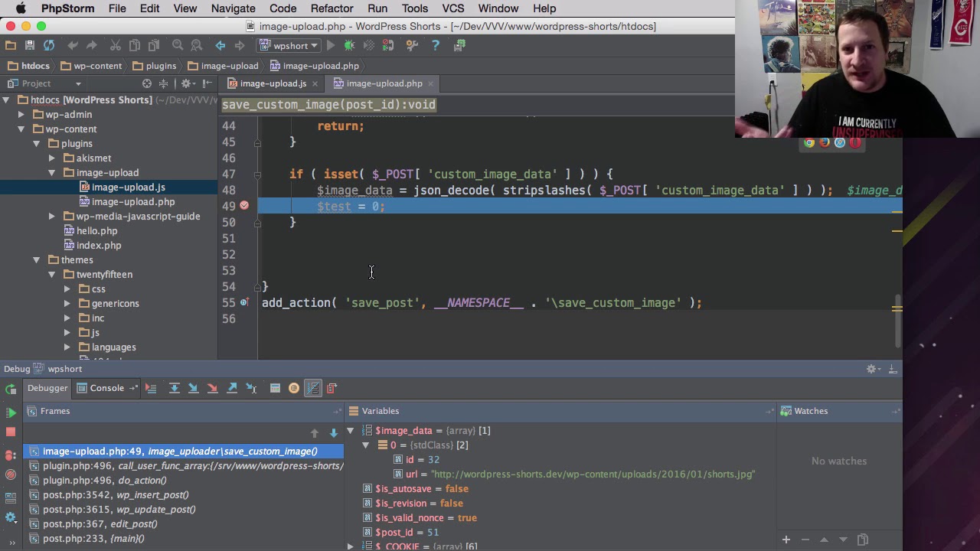The height and width of the screenshot is (551, 980).
Task: Click Save All disk icon
Action: [x=30, y=46]
